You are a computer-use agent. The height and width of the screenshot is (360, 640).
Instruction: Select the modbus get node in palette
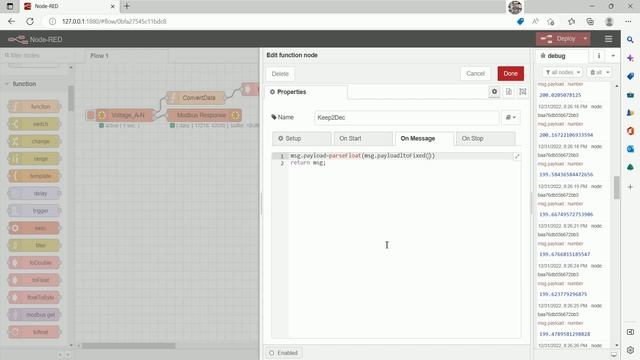(x=34, y=315)
